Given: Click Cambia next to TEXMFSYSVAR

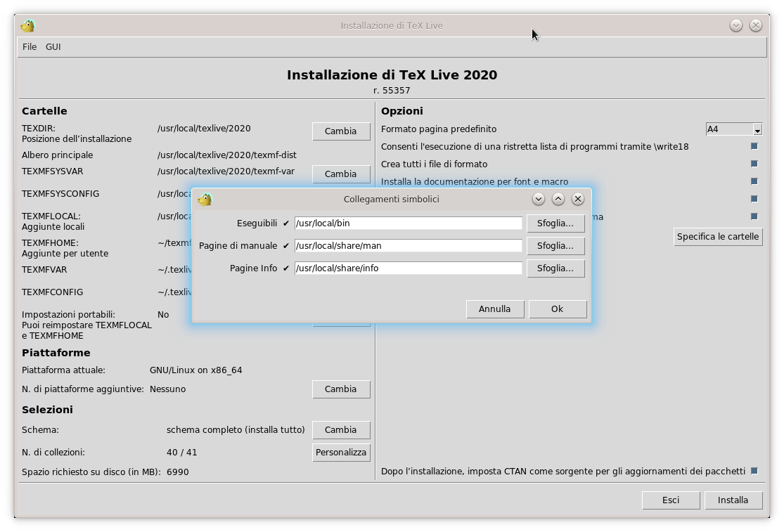Looking at the screenshot, I should (x=341, y=174).
